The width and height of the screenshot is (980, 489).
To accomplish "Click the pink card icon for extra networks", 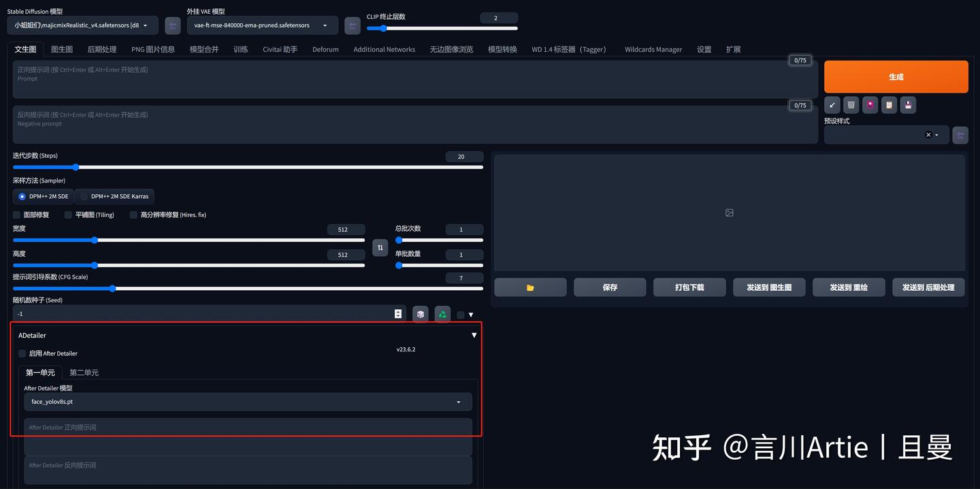I will 870,105.
